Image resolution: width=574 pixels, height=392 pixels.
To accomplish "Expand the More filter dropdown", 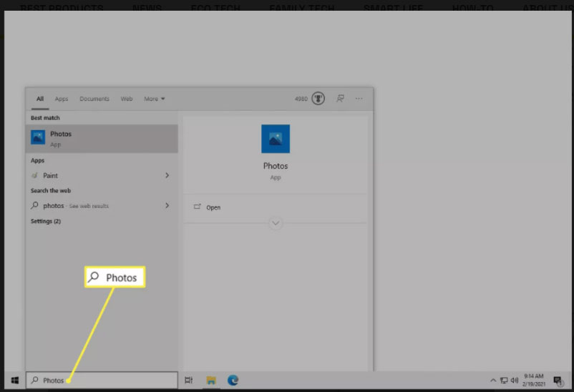I will click(x=154, y=99).
